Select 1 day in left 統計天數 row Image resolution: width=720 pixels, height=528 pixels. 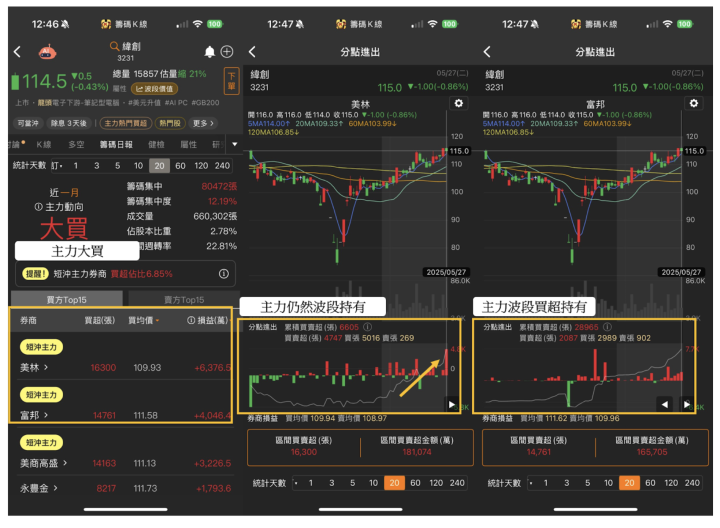pyautogui.click(x=76, y=165)
